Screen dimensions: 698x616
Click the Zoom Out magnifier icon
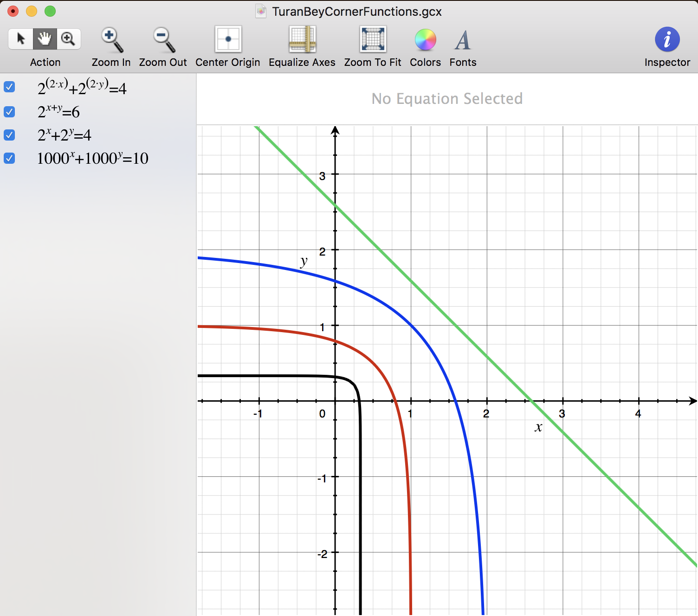coord(163,40)
